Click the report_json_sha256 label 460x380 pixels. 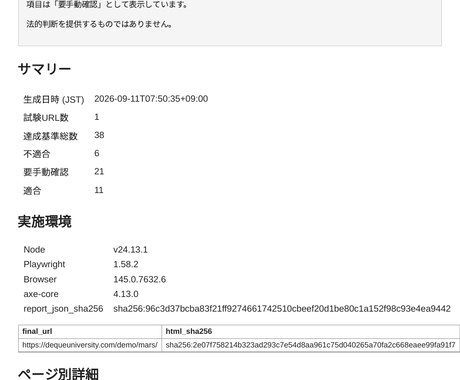click(63, 309)
